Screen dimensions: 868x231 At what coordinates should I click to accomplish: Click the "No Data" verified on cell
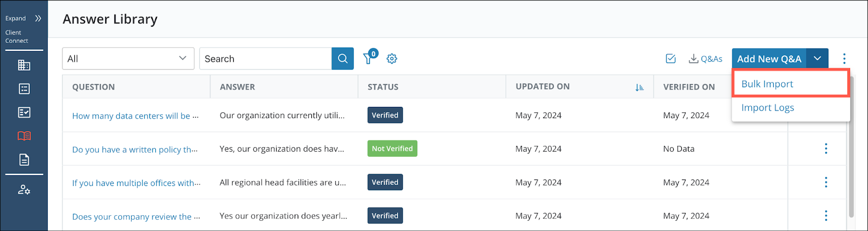pyautogui.click(x=679, y=149)
